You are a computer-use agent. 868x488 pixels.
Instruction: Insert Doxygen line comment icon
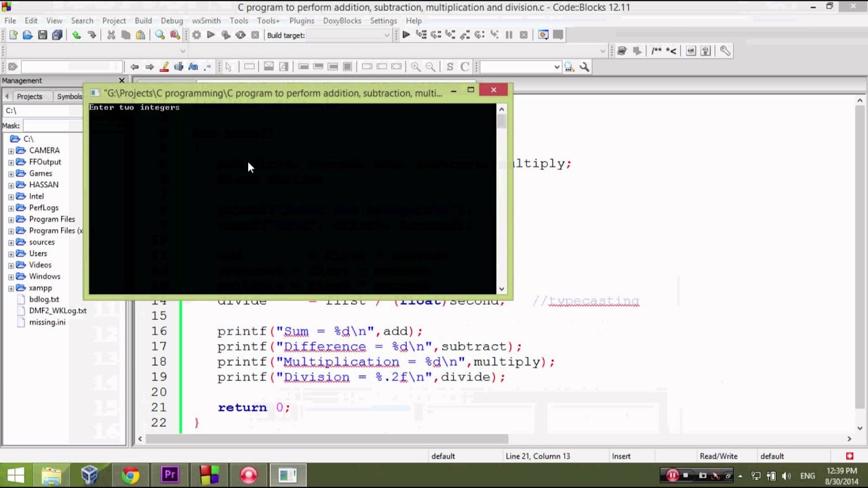tap(671, 51)
